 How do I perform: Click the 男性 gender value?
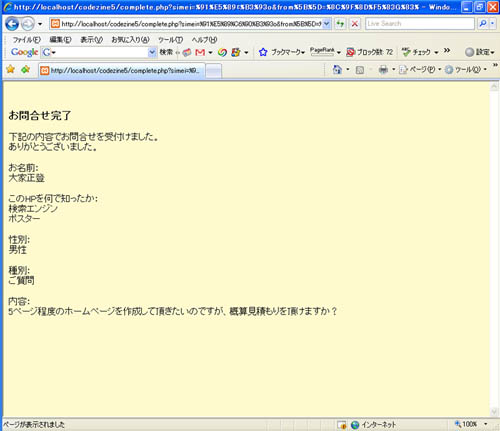(17, 250)
